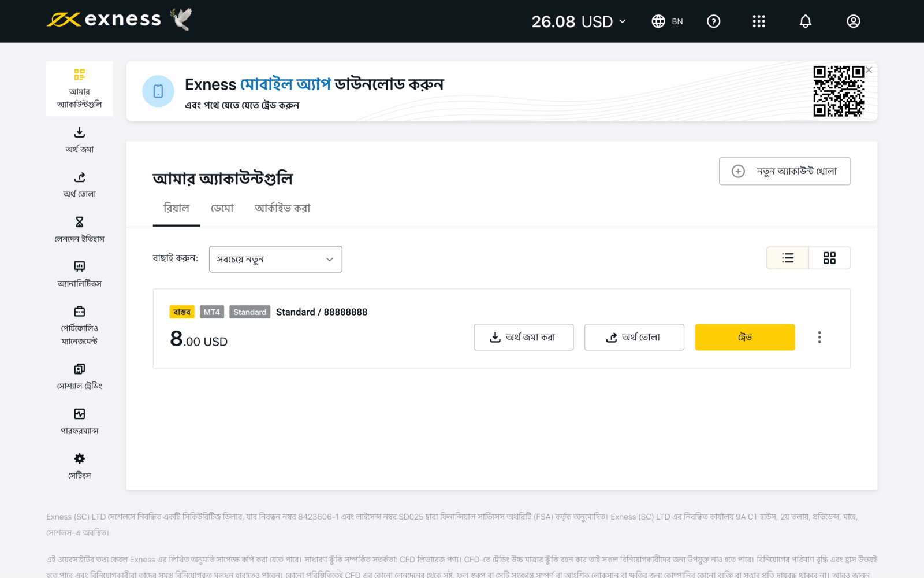This screenshot has width=924, height=578.
Task: Switch to the আর্কাইভ করা (Archived) tab
Action: pyautogui.click(x=282, y=208)
